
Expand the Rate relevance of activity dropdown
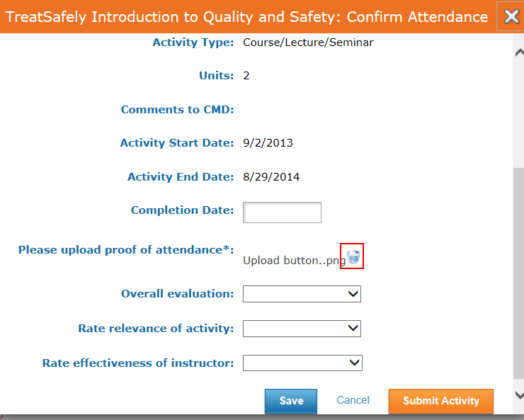point(302,329)
